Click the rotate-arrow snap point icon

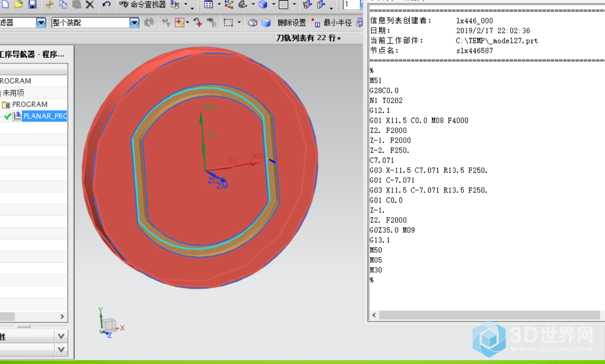click(198, 23)
